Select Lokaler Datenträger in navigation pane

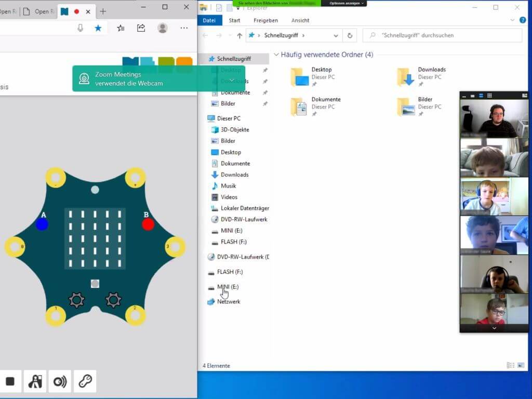coord(245,208)
